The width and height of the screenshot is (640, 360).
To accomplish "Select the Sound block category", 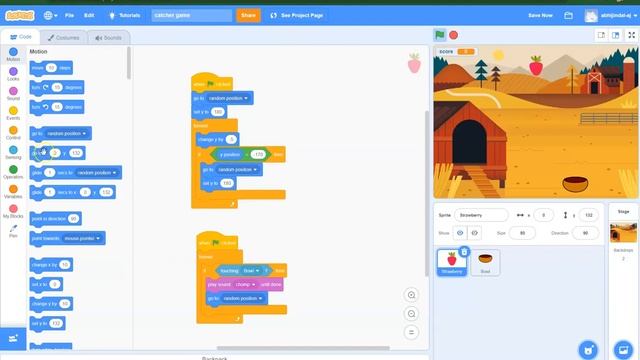I will [x=13, y=94].
